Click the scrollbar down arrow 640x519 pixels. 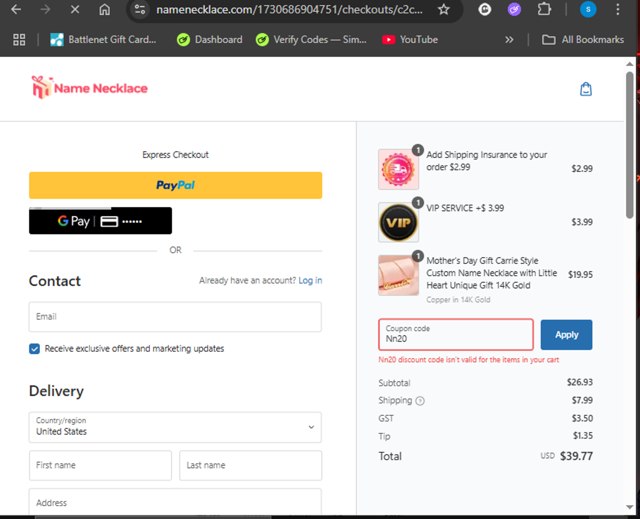[630, 507]
